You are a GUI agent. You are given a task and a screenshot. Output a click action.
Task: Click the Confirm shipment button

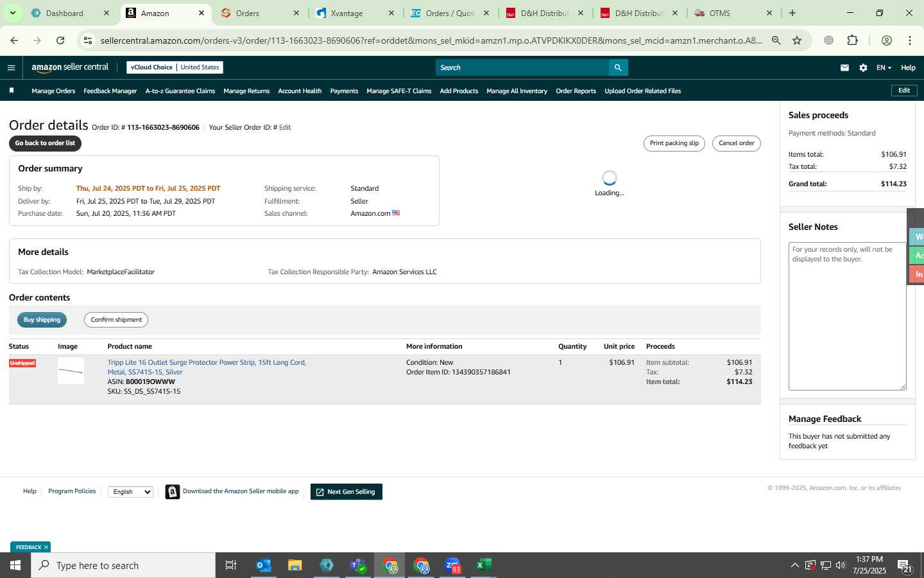[116, 320]
